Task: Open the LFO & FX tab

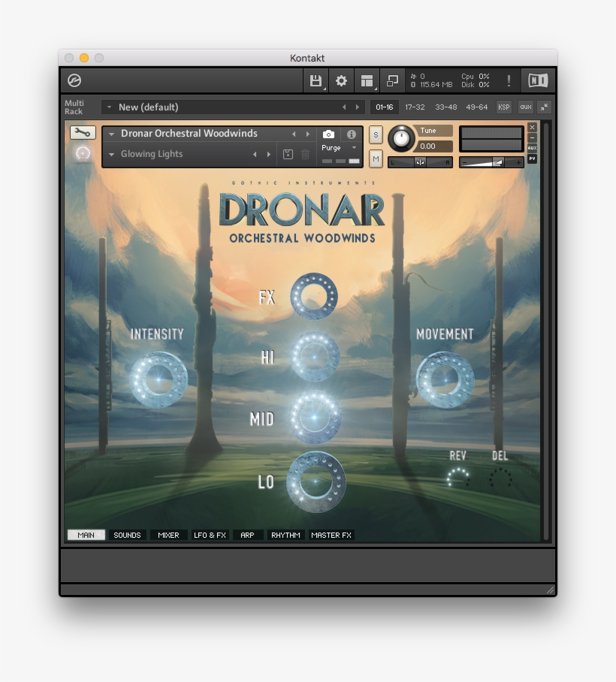Action: point(210,535)
